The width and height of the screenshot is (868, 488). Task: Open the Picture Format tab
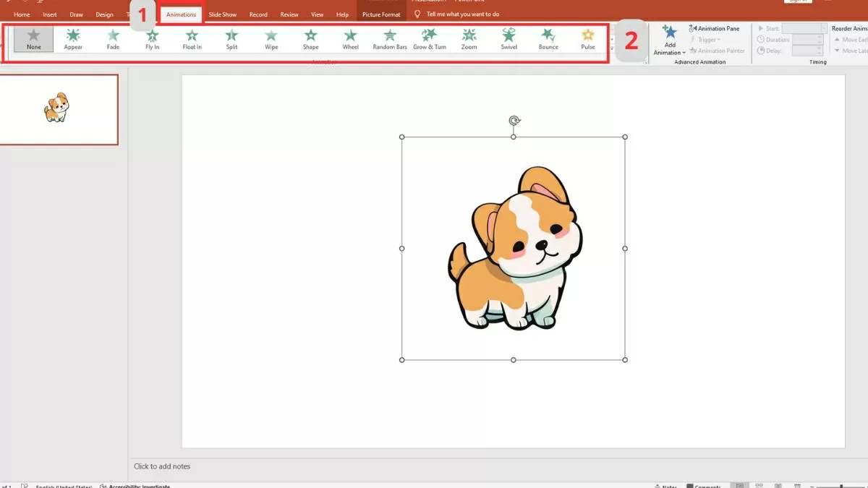(x=383, y=14)
